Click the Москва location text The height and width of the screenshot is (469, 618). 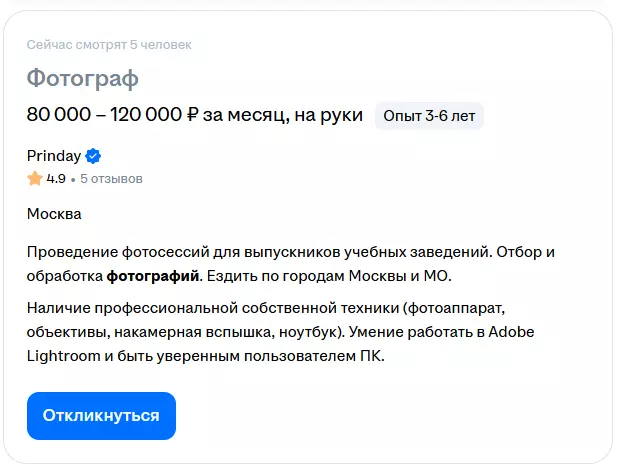pyautogui.click(x=54, y=214)
